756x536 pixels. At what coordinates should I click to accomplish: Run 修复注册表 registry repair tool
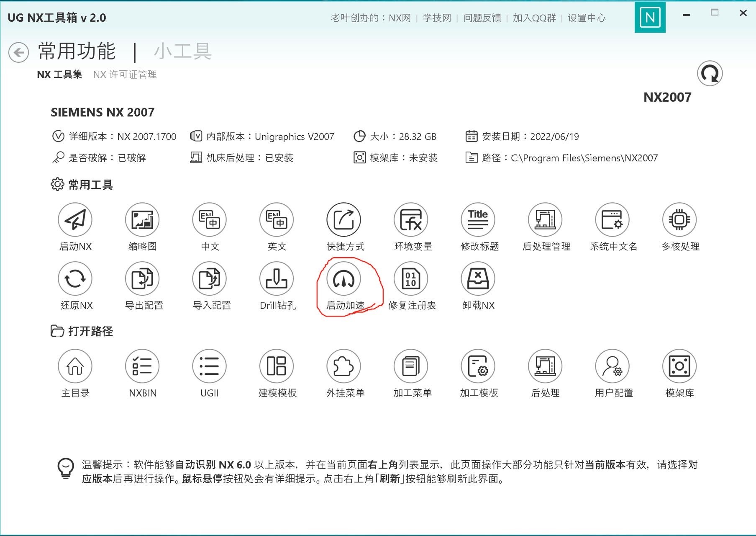pos(411,279)
